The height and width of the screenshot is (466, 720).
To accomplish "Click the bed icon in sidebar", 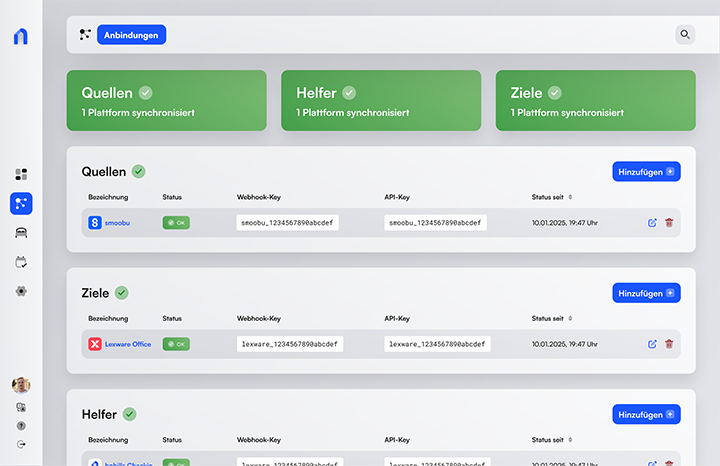I will point(21,233).
